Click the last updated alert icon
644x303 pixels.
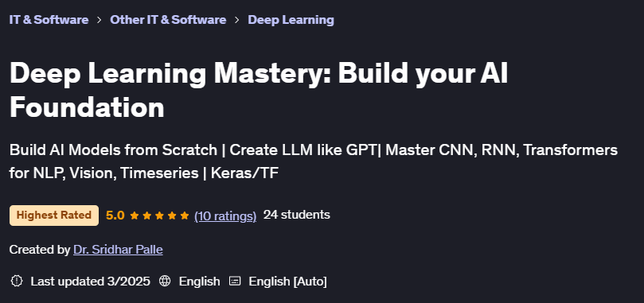(x=17, y=281)
